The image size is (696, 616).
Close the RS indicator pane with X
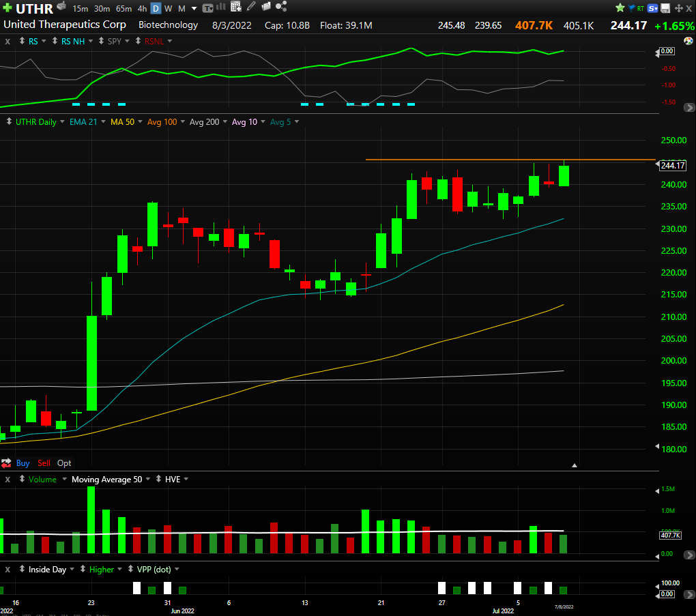(x=8, y=42)
